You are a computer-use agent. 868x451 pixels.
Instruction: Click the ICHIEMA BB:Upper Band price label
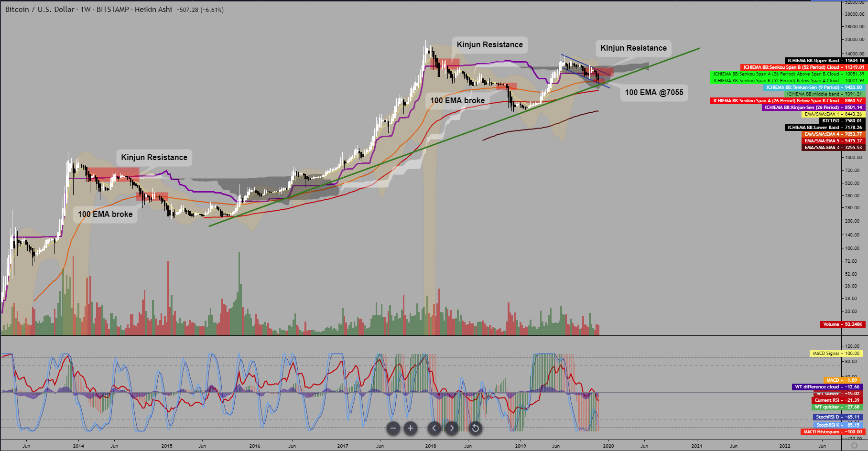(x=825, y=61)
